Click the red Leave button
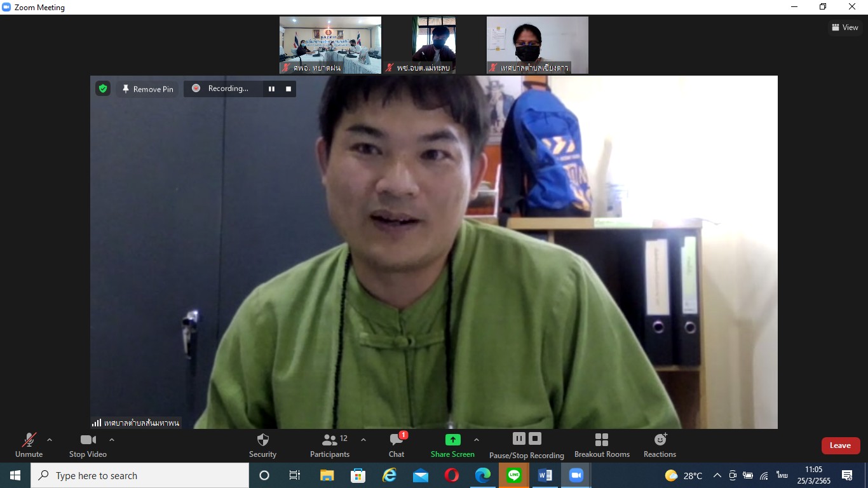Screen dimensions: 868x488 [840, 445]
